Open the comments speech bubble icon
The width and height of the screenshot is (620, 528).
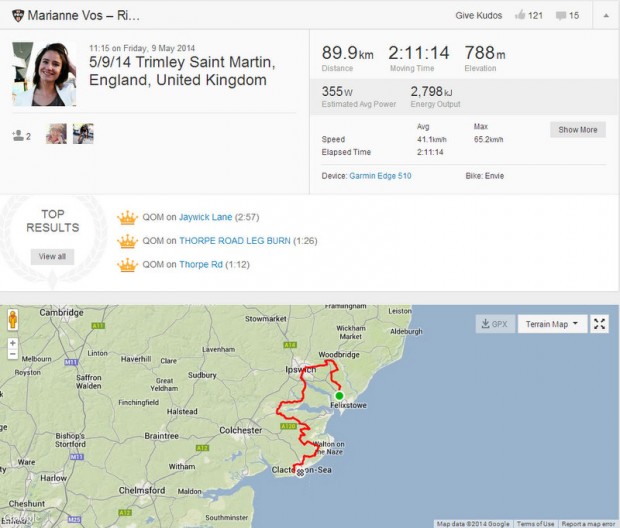point(560,16)
